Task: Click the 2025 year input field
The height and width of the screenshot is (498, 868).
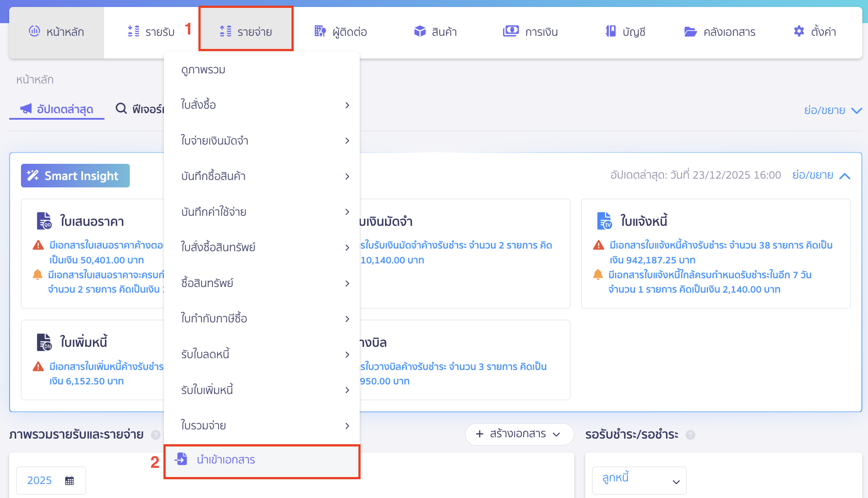Action: click(40, 481)
